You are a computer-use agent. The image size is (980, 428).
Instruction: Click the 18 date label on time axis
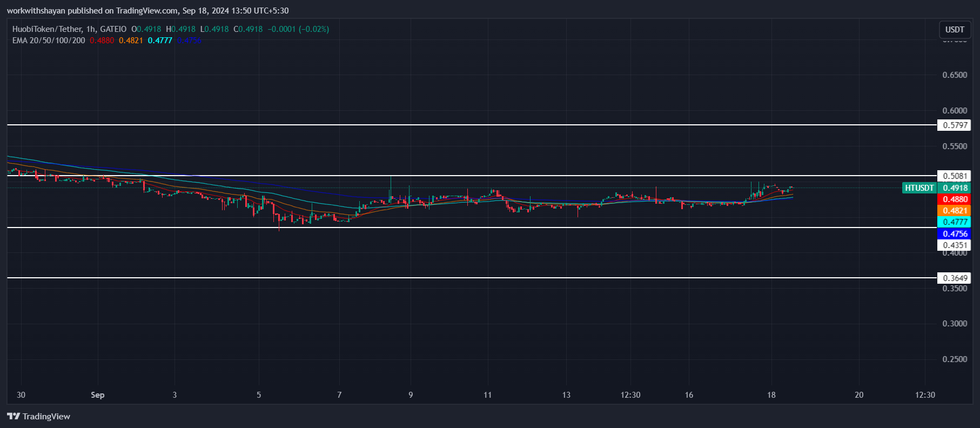771,395
